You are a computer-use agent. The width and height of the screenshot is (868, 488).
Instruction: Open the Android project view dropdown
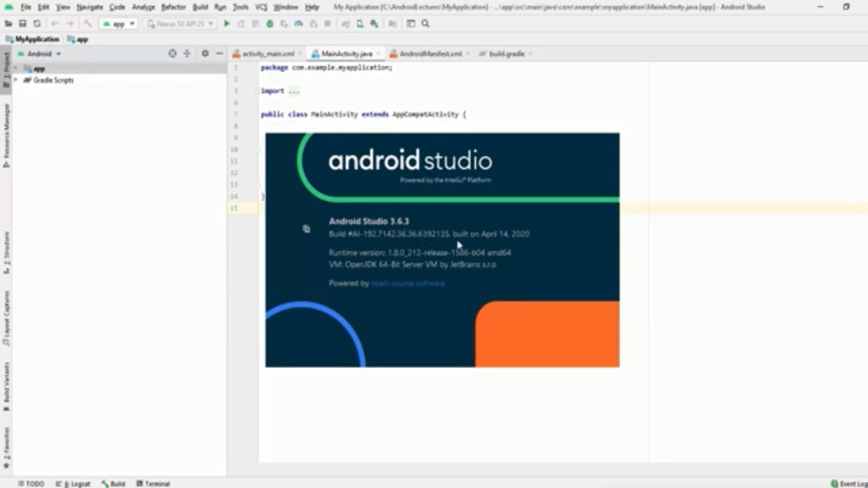(39, 54)
